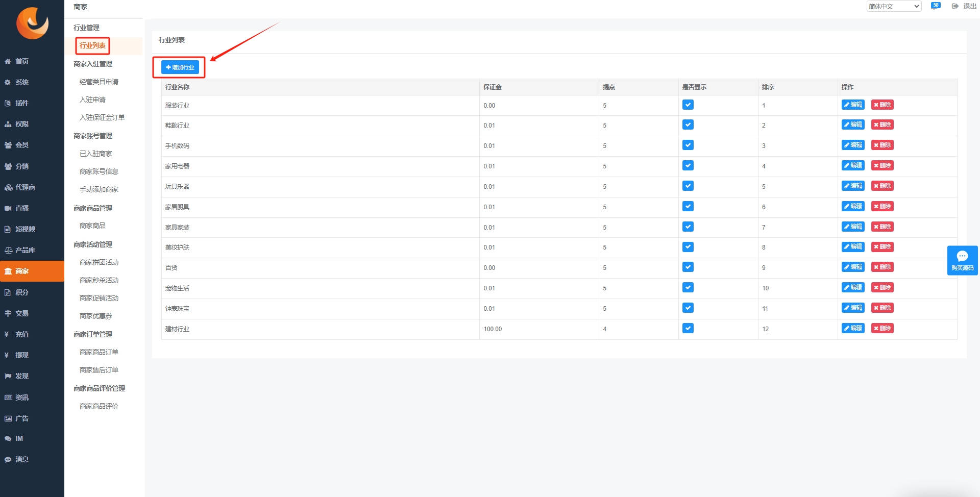Open the 资讯 news sidebar item

[32, 397]
